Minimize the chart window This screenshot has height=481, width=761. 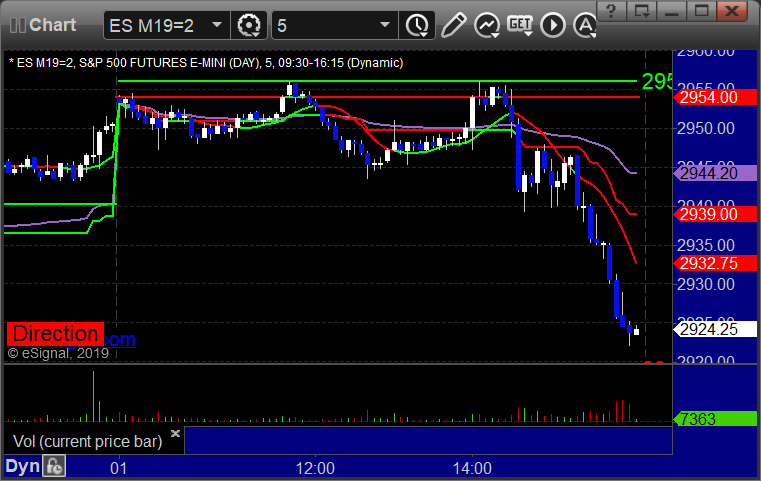671,11
